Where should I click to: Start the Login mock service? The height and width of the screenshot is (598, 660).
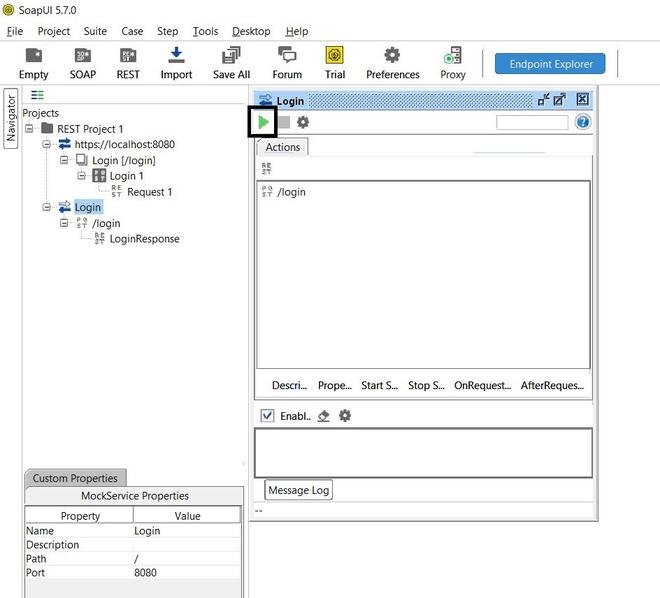tap(263, 122)
